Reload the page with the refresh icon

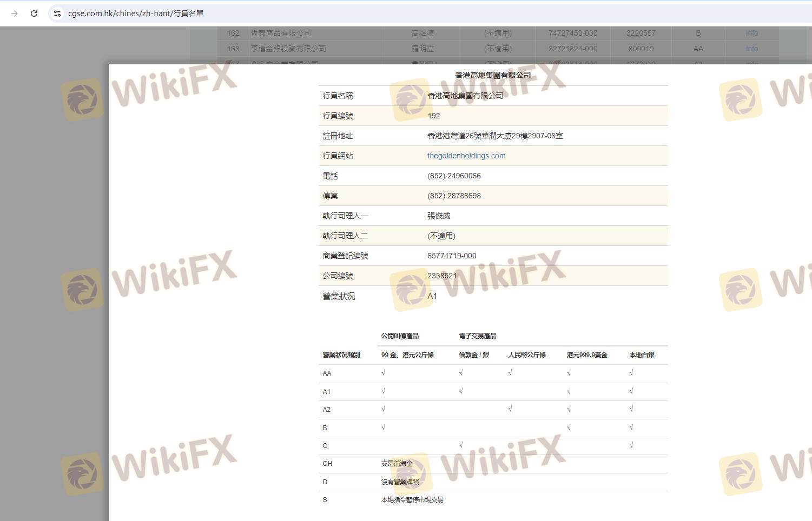coord(34,14)
